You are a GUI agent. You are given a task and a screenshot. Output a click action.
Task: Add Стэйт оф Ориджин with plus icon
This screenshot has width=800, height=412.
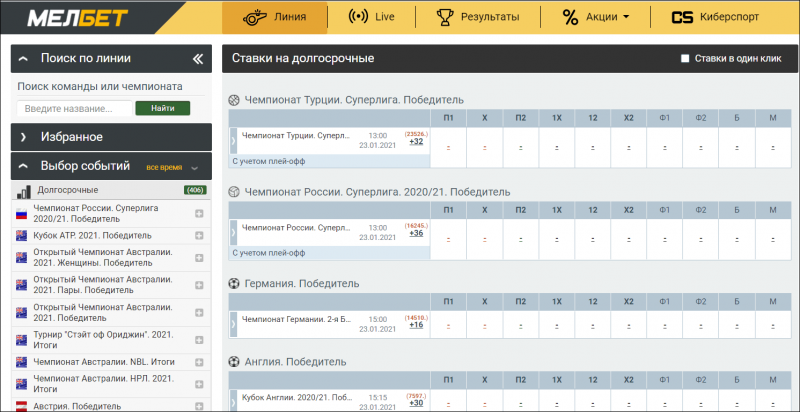pos(199,340)
